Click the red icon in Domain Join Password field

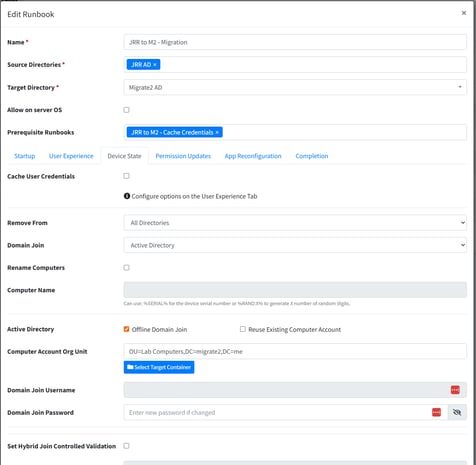(x=436, y=412)
